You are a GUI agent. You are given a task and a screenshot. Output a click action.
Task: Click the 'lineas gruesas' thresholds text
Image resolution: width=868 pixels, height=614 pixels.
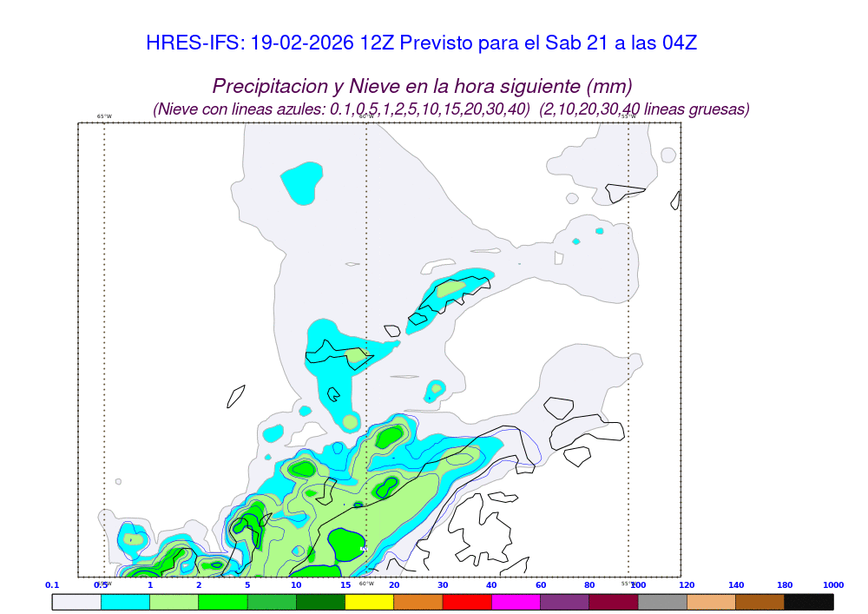pyautogui.click(x=644, y=109)
